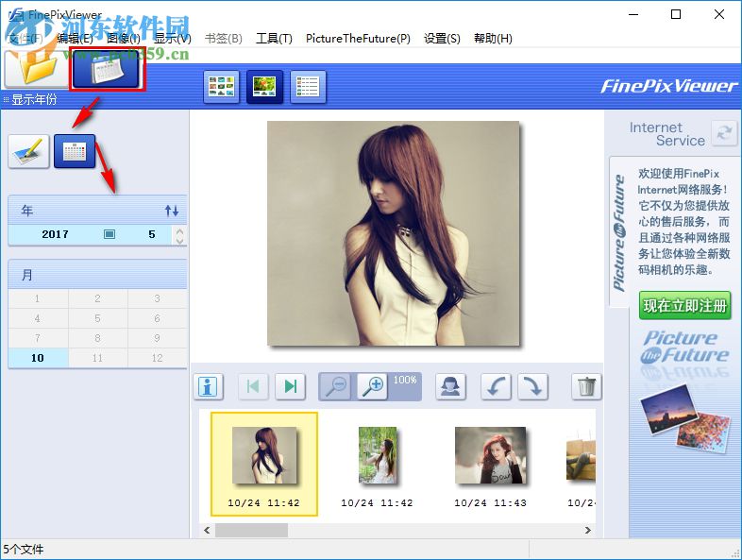This screenshot has width=742, height=560.
Task: Select the Picture the Future vertical tab
Action: [x=619, y=232]
